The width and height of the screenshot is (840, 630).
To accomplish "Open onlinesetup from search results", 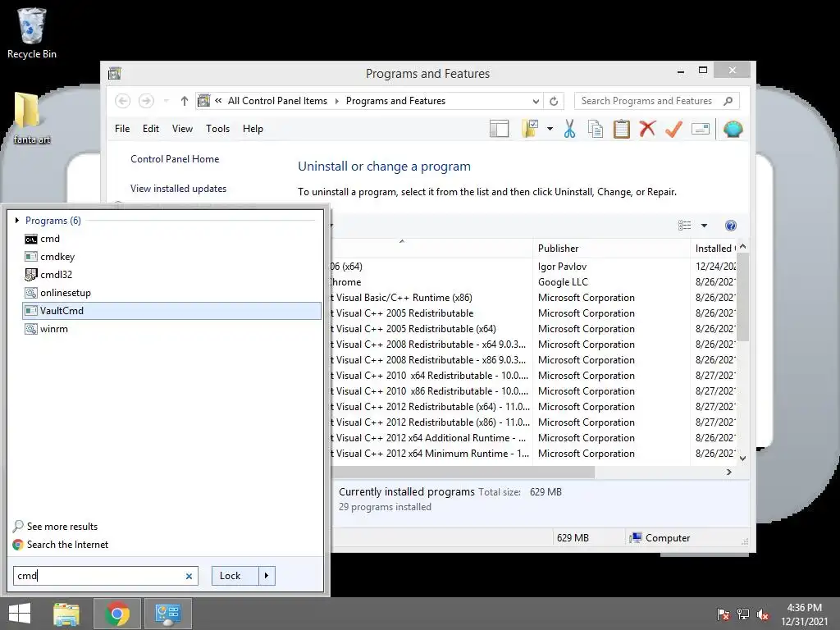I will (x=171, y=293).
